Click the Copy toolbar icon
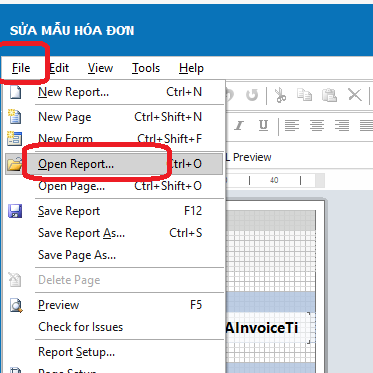The image size is (373, 373). [304, 95]
